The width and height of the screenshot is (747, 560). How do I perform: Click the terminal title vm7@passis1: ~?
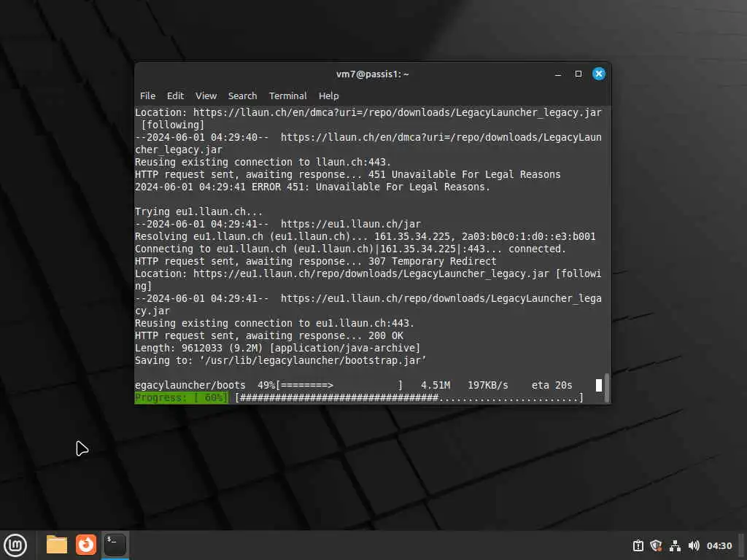[x=373, y=74]
